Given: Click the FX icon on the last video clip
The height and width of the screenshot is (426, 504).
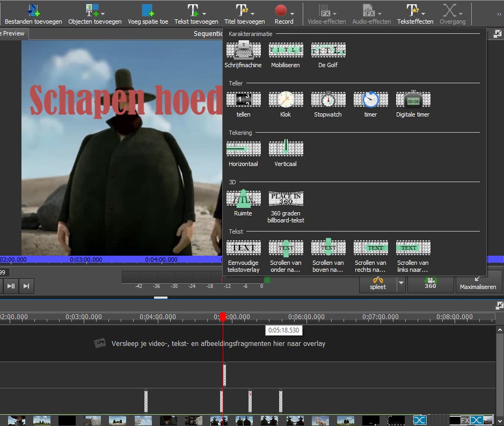Looking at the screenshot, I should point(465,420).
